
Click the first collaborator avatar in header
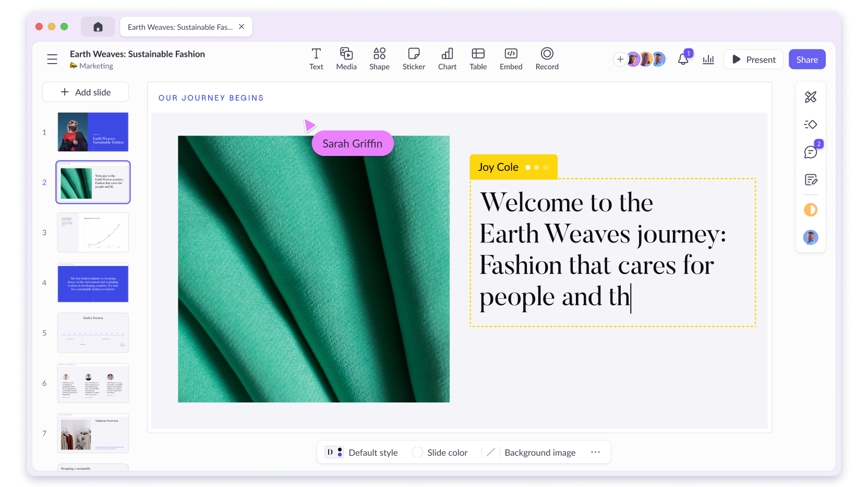tap(633, 59)
